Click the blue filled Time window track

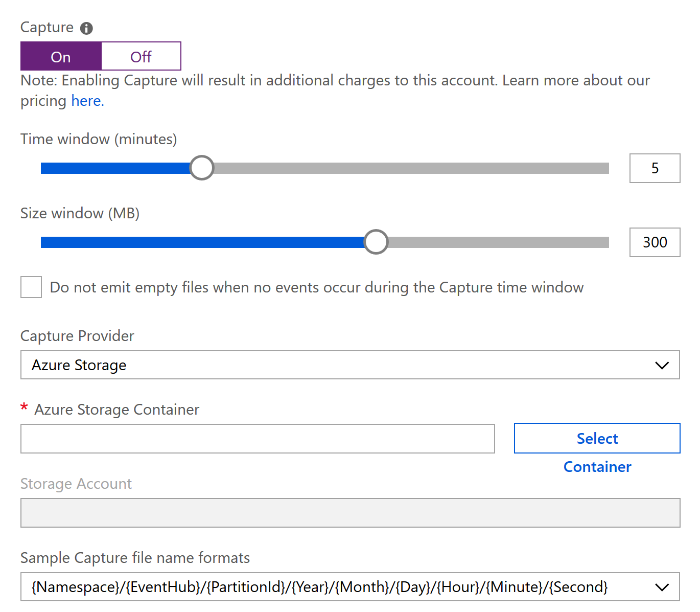pyautogui.click(x=115, y=168)
